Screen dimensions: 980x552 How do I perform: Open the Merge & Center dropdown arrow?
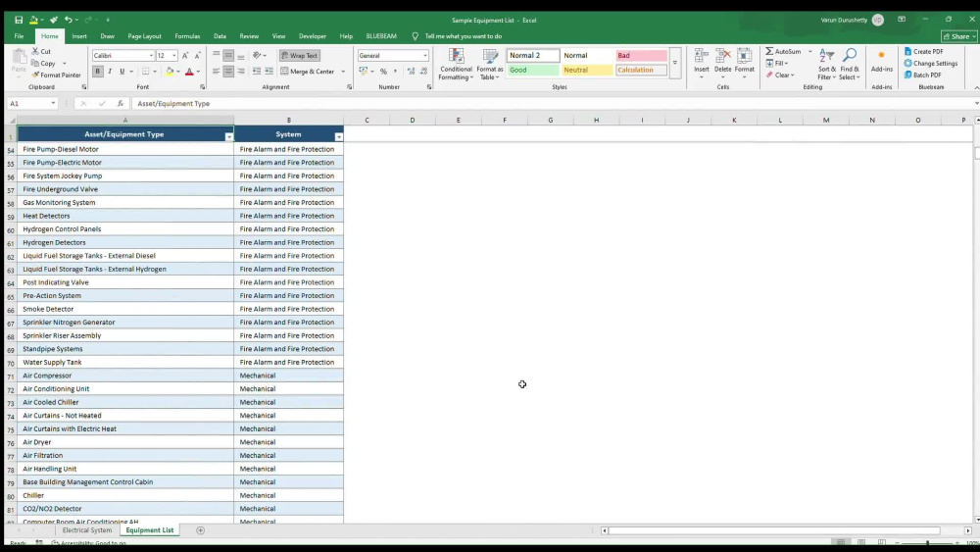click(343, 72)
